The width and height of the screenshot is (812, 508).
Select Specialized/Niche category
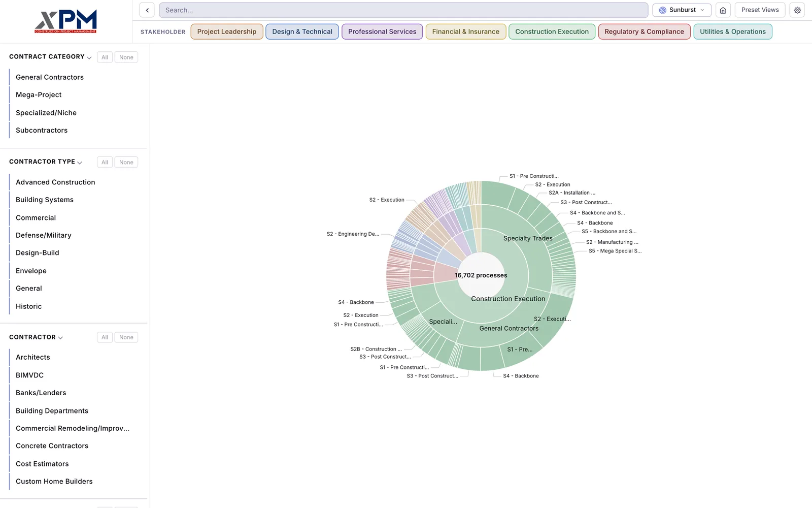[46, 113]
